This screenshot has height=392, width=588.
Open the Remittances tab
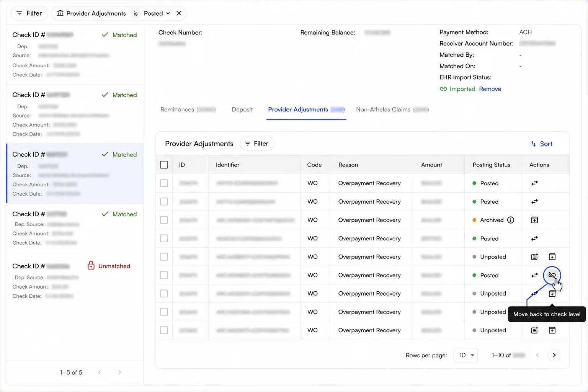pyautogui.click(x=188, y=109)
